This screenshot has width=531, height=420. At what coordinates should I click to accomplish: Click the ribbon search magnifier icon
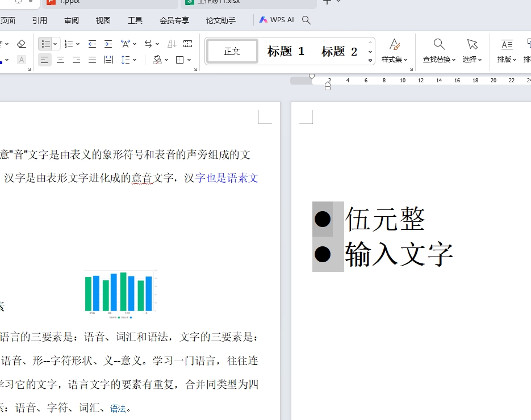[306, 20]
